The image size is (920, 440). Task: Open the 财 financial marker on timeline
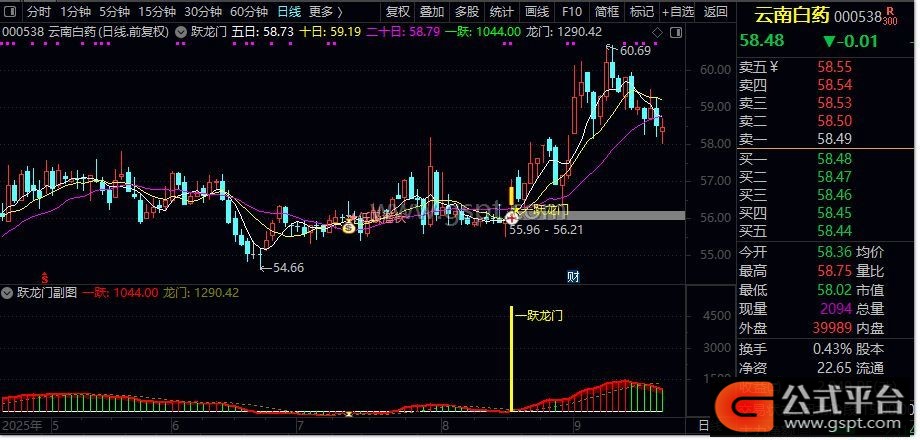(x=573, y=277)
